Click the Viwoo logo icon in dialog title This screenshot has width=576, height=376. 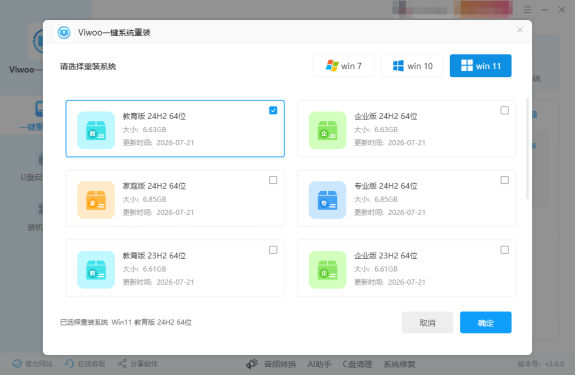pos(64,33)
